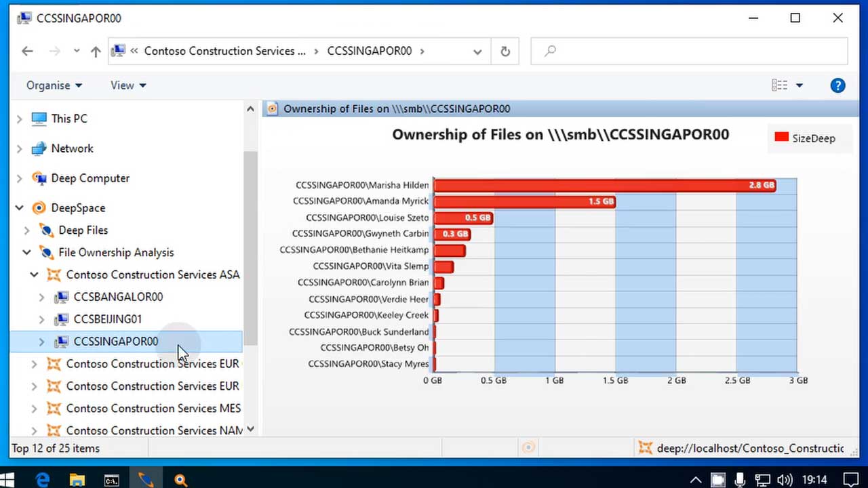Click the DeepSpace orange icon
This screenshot has width=868, height=488.
pos(39,208)
